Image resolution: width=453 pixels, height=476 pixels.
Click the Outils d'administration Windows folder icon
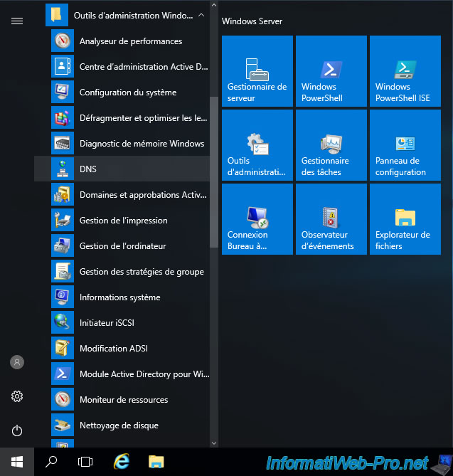[x=57, y=15]
